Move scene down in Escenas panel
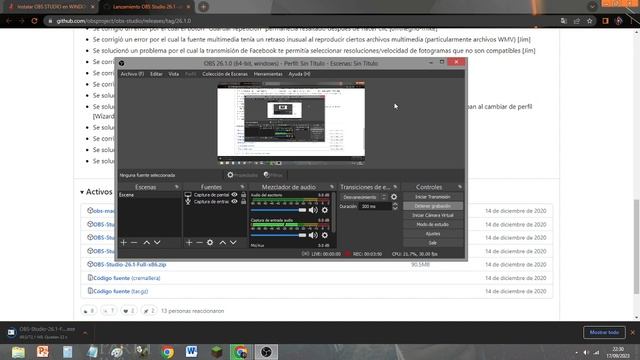This screenshot has width=640, height=360. 157,242
